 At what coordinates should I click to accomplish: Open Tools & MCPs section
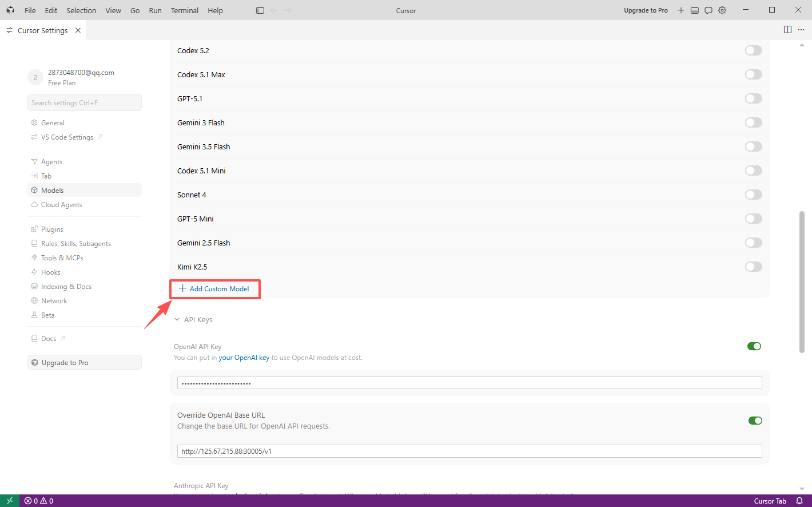tap(85, 258)
